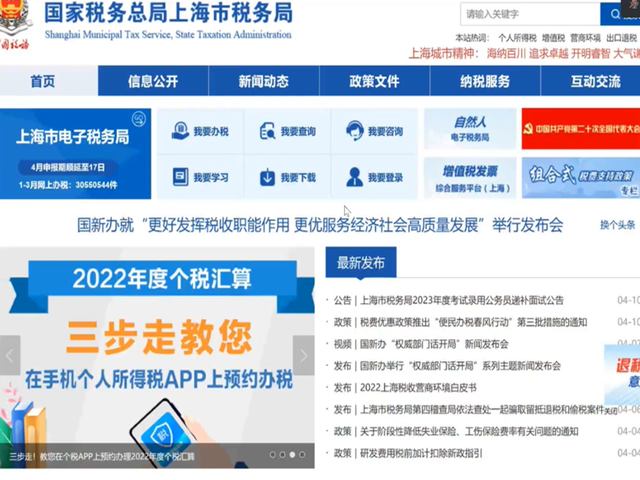This screenshot has width=640, height=480.
Task: Select the first carousel indicator dot
Action: pos(272,455)
